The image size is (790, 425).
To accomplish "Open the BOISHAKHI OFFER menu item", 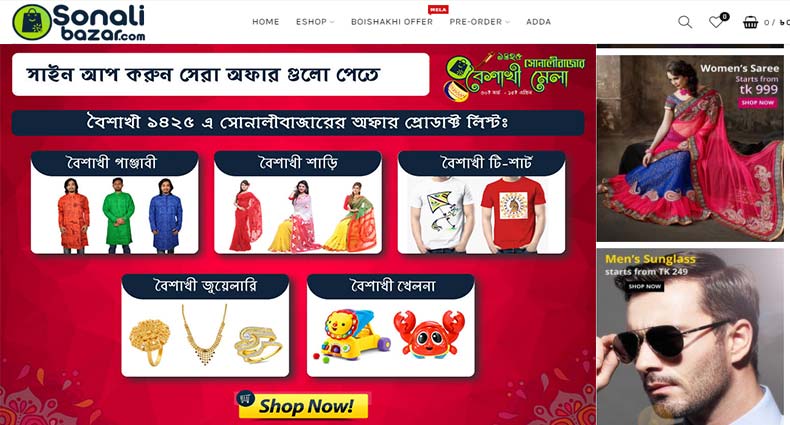I will [x=391, y=22].
